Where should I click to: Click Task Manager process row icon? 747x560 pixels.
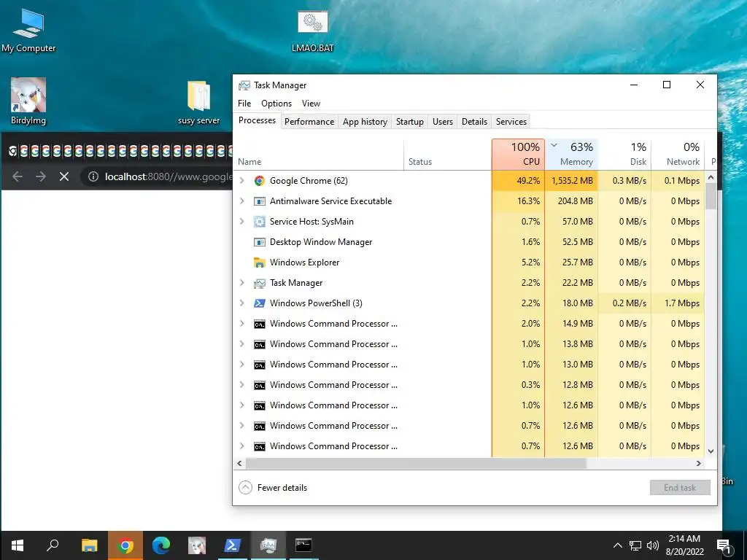tap(259, 284)
